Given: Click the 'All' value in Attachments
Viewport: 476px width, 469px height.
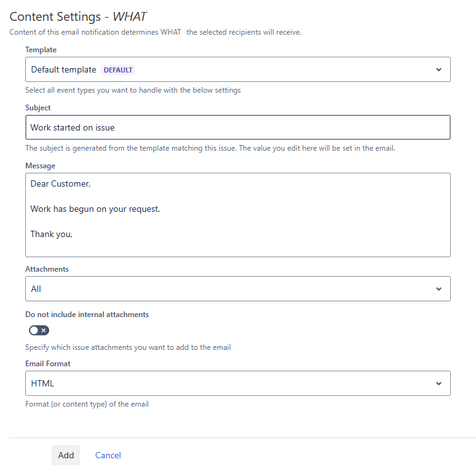Looking at the screenshot, I should tap(36, 289).
